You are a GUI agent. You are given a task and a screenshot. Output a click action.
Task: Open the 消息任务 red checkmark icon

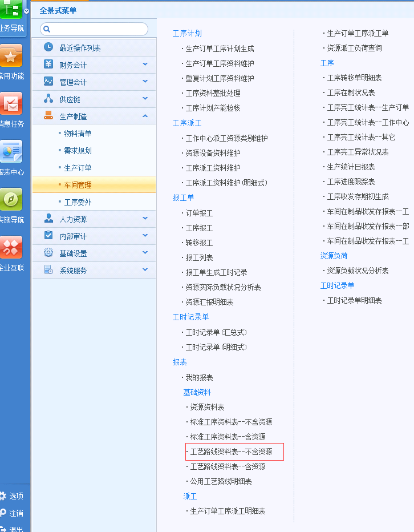[11, 103]
